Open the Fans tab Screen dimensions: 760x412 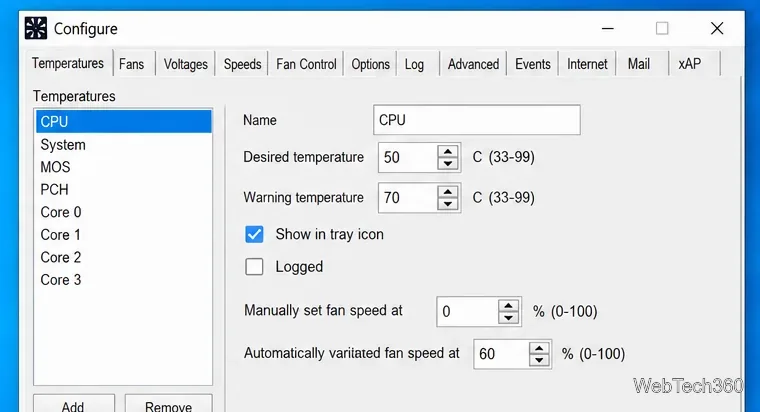131,64
